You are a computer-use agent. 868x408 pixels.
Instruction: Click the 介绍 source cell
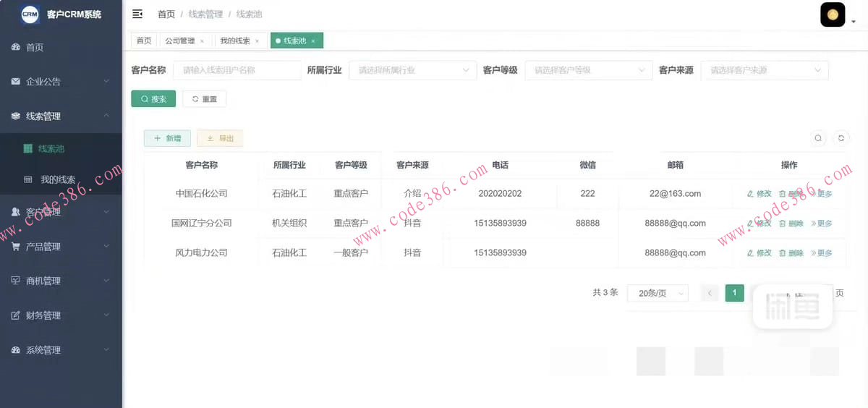(x=412, y=194)
